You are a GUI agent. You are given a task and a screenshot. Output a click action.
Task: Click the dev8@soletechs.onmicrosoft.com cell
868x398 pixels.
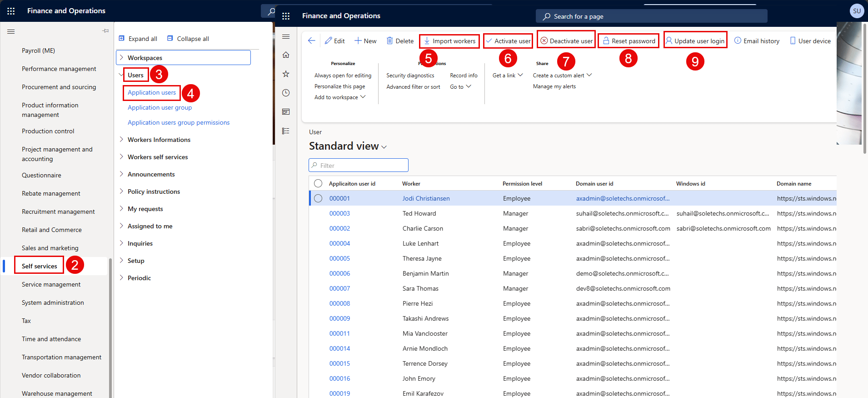(x=623, y=288)
